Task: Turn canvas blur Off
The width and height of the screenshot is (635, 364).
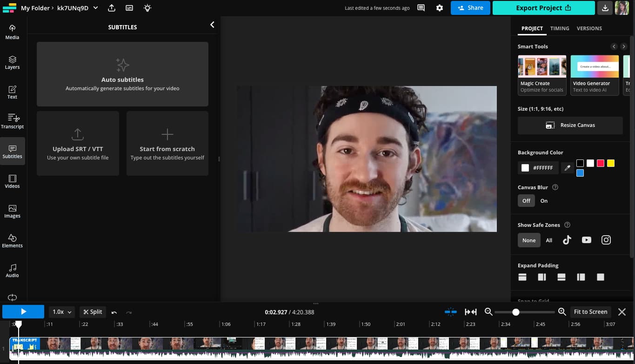Action: click(526, 201)
